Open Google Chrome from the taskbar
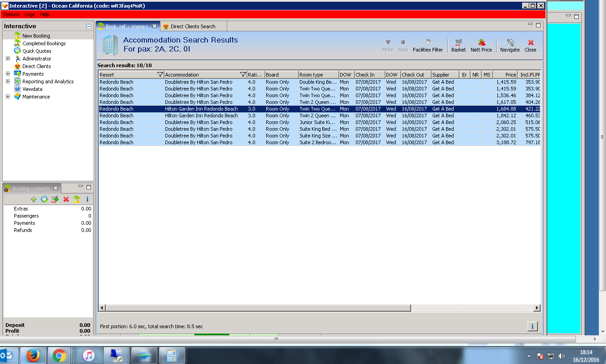This screenshot has height=364, width=606. [x=59, y=356]
